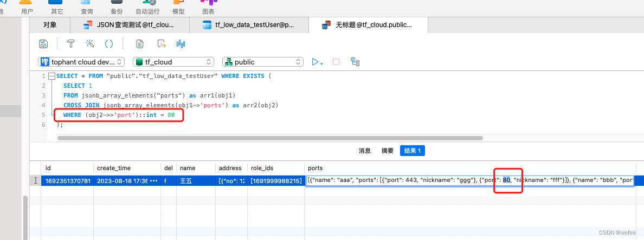The width and height of the screenshot is (644, 240).
Task: Place cursor on the WHERE obj2 port line
Action: [119, 115]
